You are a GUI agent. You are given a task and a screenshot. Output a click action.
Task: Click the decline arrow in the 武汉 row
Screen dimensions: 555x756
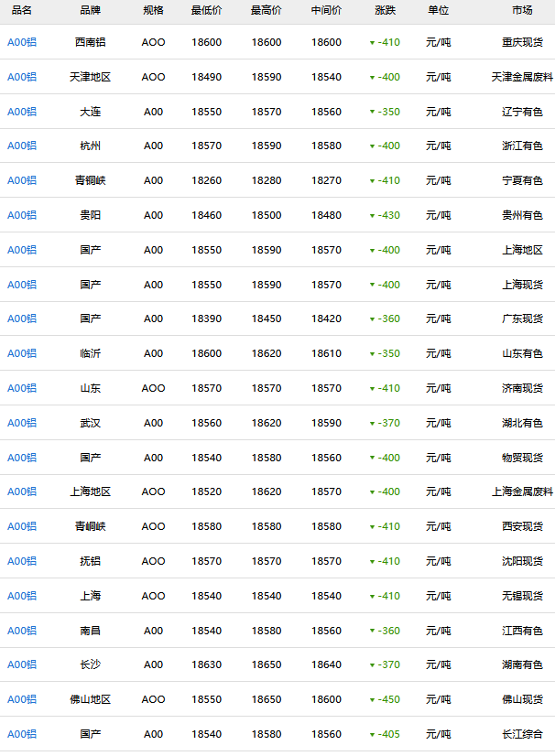(x=372, y=424)
